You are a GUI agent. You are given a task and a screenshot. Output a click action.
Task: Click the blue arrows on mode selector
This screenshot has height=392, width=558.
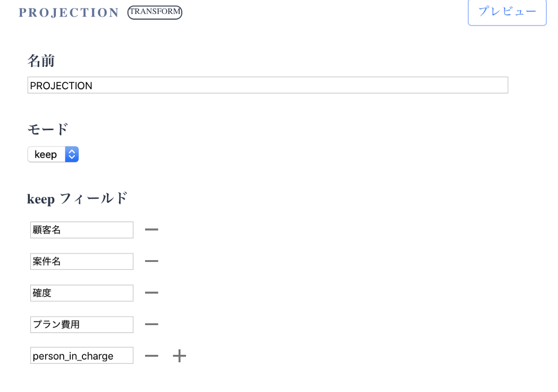click(x=72, y=155)
